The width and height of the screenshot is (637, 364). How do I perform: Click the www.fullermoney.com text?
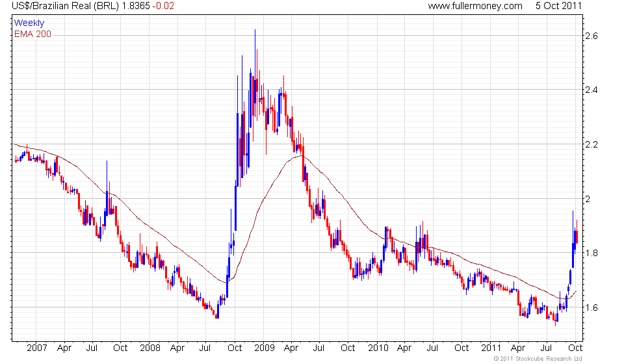click(x=475, y=6)
